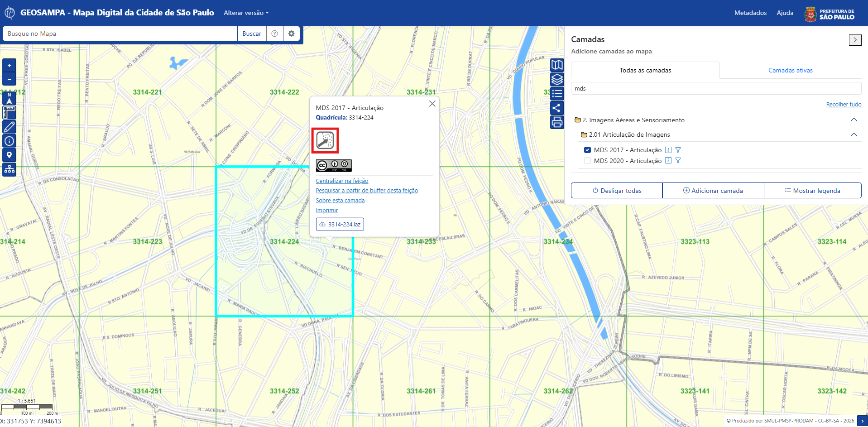Close the MDS 2017 feature popup
This screenshot has width=868, height=427.
tap(432, 104)
